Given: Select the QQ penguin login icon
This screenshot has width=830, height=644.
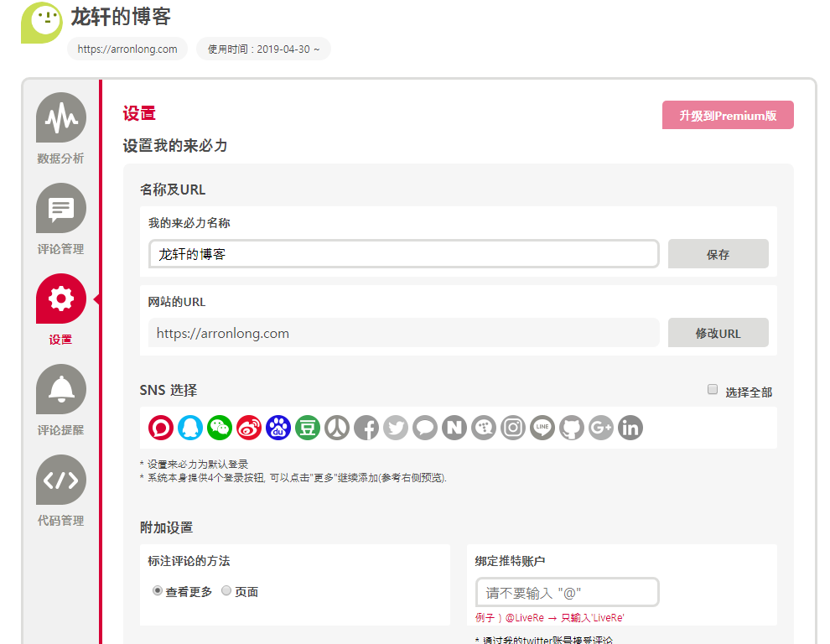Looking at the screenshot, I should (190, 428).
